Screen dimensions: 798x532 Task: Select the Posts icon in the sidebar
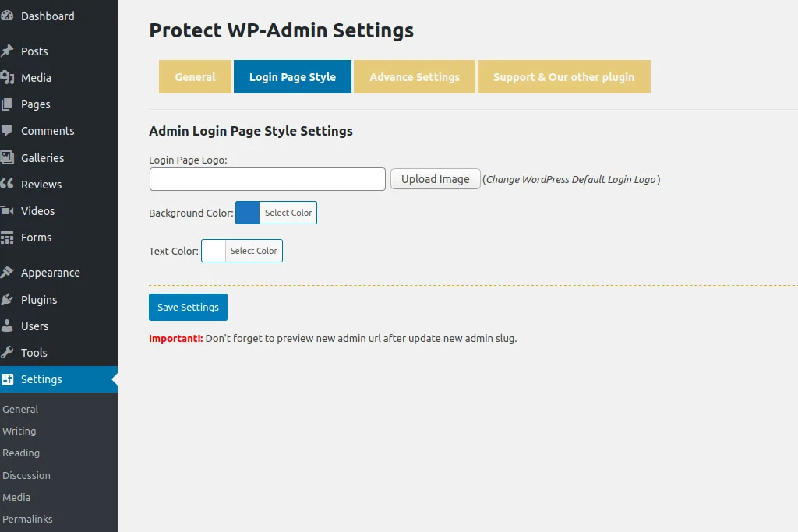(x=12, y=51)
